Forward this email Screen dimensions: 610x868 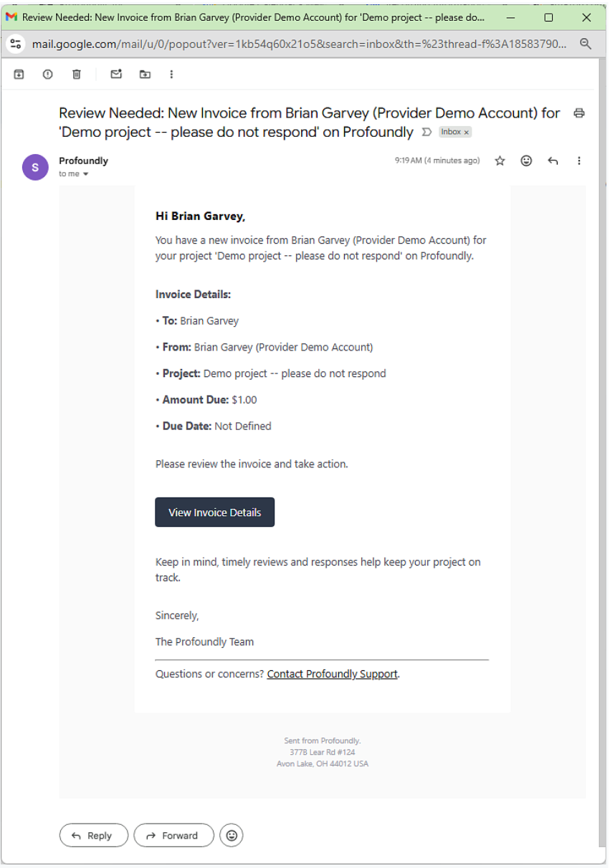tap(173, 835)
